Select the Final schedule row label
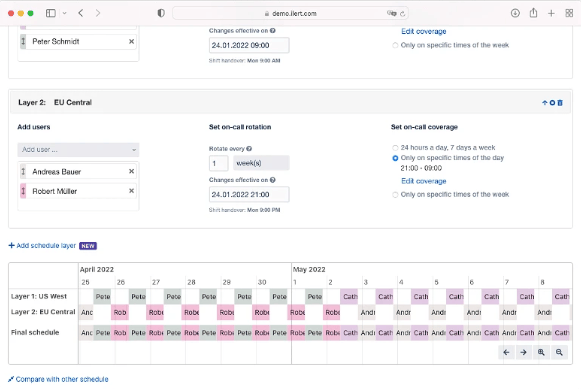The width and height of the screenshot is (581, 389). click(35, 332)
